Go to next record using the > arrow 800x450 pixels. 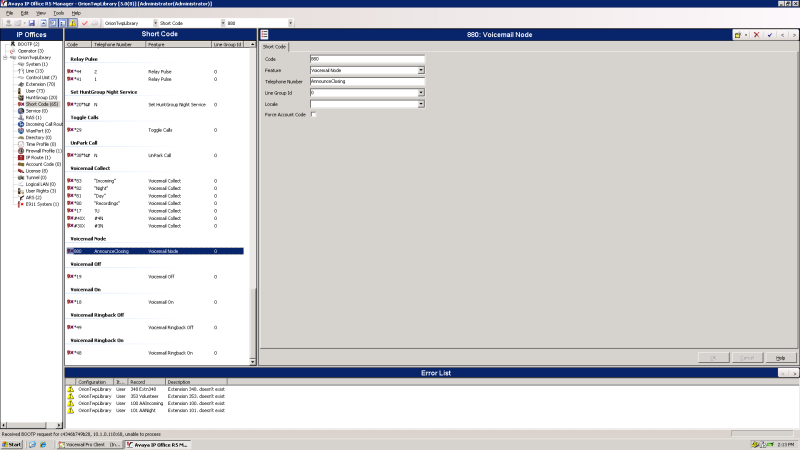794,35
